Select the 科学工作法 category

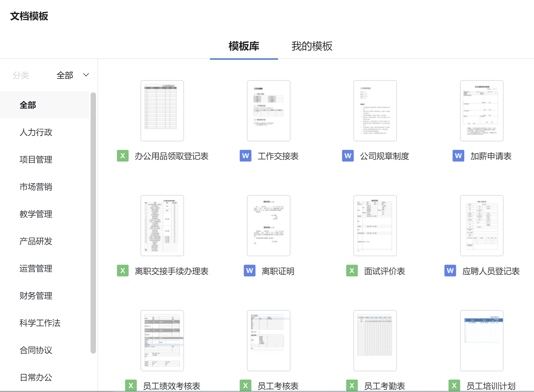click(45, 323)
